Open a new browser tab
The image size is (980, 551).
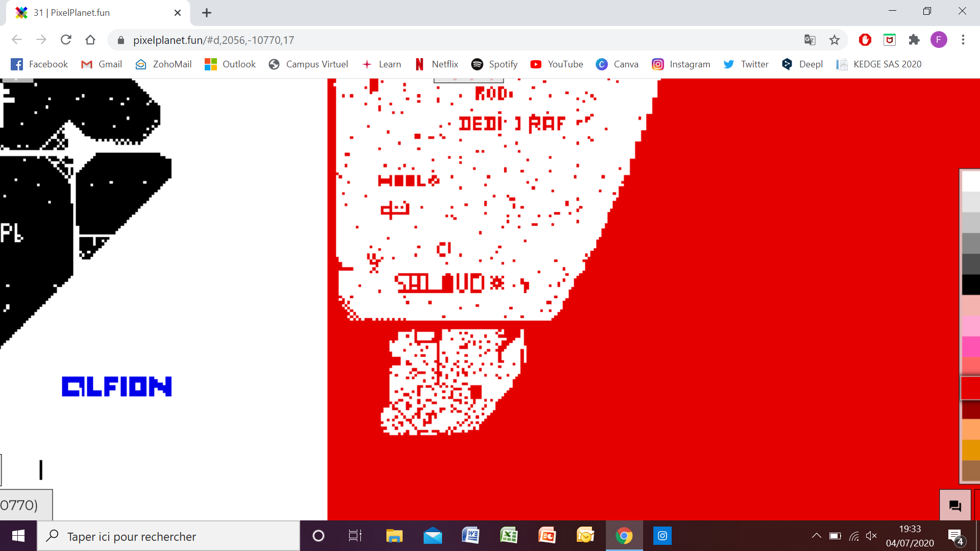[x=207, y=13]
